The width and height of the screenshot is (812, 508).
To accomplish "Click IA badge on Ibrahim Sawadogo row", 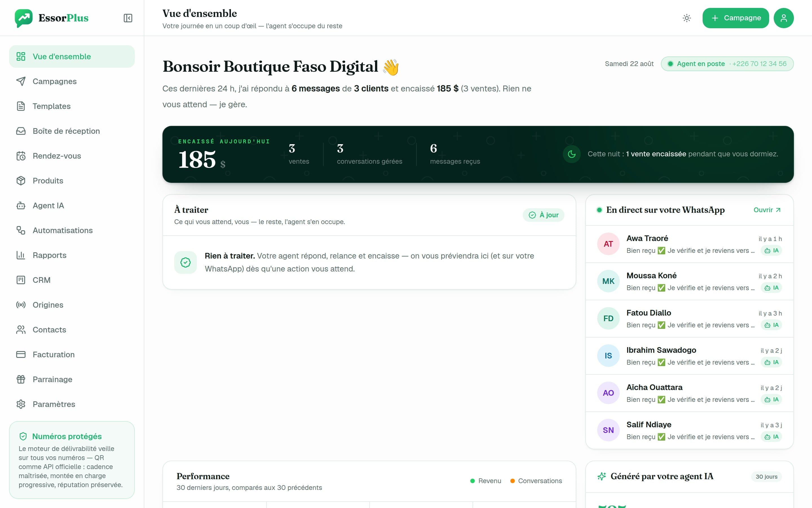I will 771,363.
